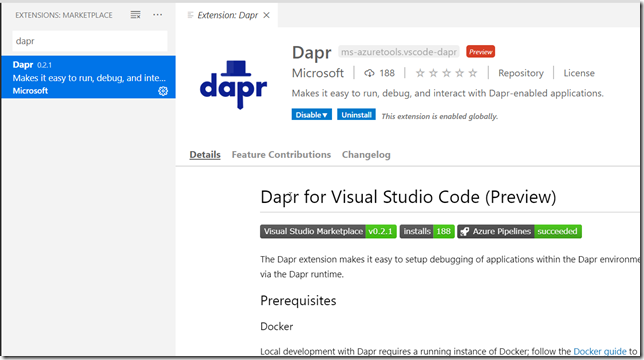This screenshot has width=644, height=360.
Task: Click the Docker subheading
Action: [x=277, y=327]
